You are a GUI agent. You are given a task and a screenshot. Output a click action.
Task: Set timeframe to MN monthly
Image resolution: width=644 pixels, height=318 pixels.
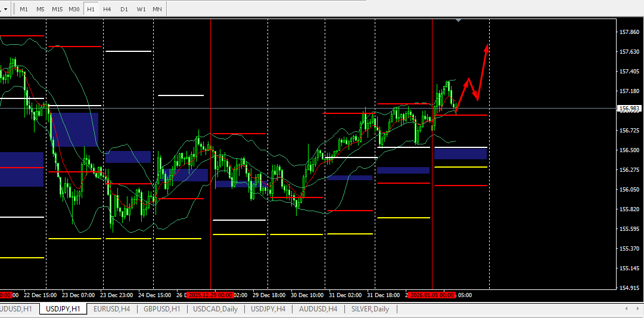[157, 9]
